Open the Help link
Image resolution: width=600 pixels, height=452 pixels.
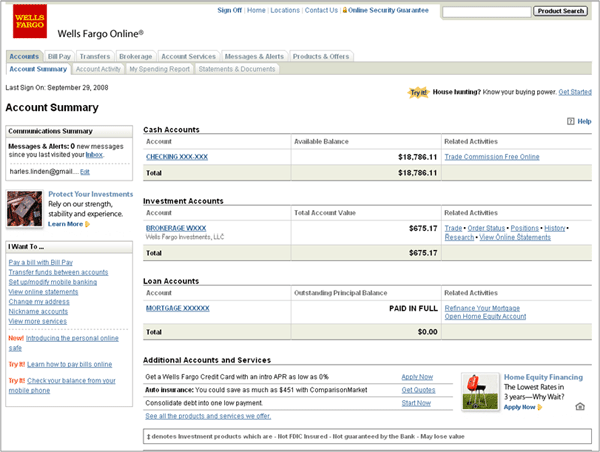tap(584, 121)
